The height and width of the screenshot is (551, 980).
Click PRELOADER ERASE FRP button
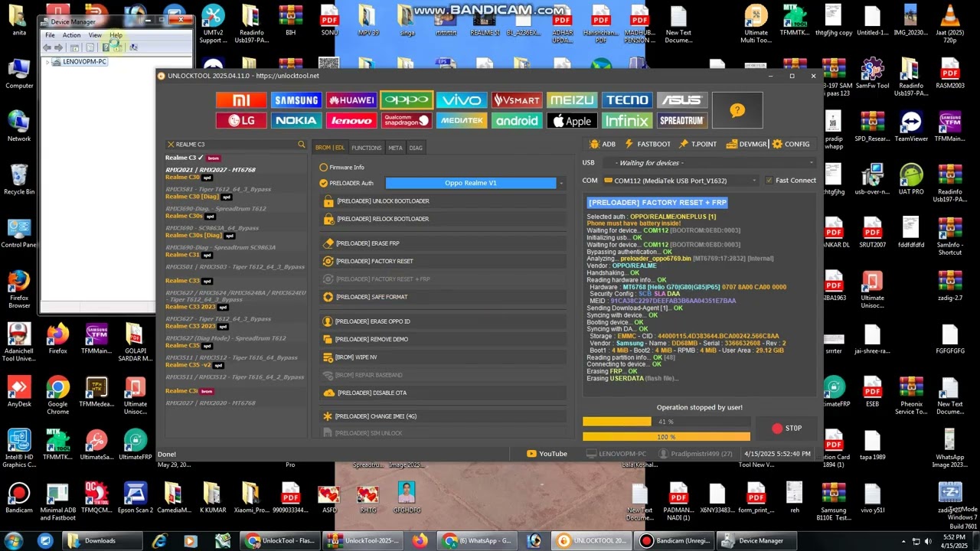click(443, 243)
